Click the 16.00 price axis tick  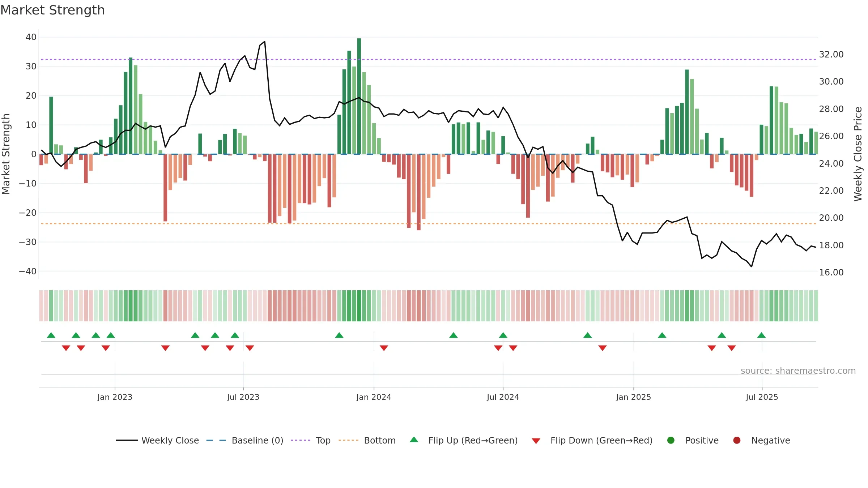[831, 273]
